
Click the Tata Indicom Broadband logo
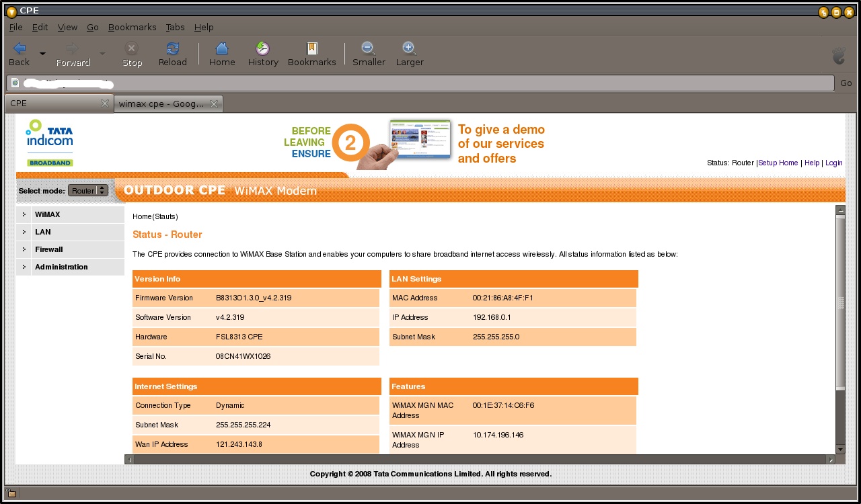pyautogui.click(x=50, y=142)
